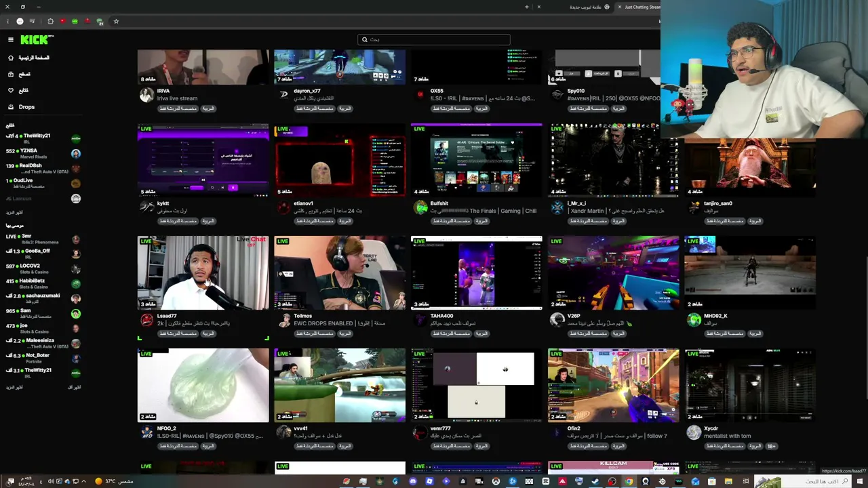Open V26P stream thumbnail
Screen dimensions: 868x488
pyautogui.click(x=613, y=272)
